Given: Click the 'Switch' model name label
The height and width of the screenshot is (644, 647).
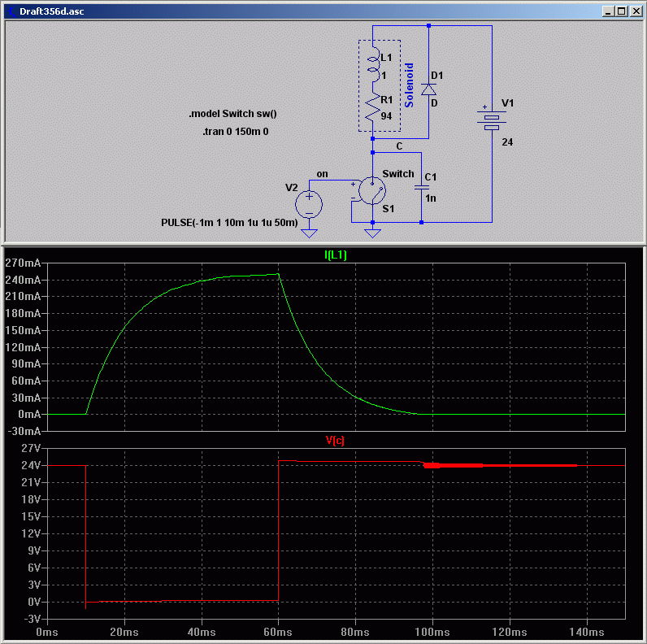Looking at the screenshot, I should [x=398, y=174].
